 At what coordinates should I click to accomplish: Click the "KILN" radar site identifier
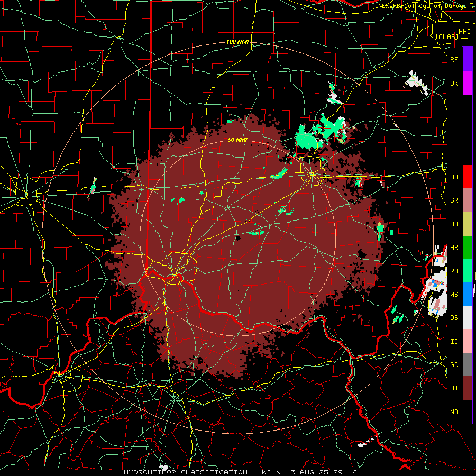tap(271, 472)
